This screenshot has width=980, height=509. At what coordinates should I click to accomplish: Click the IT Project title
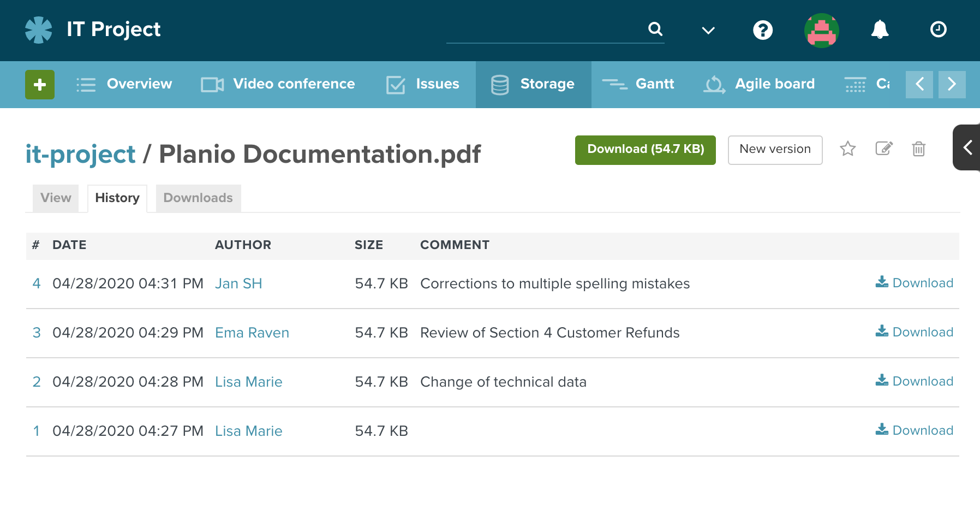click(x=113, y=29)
